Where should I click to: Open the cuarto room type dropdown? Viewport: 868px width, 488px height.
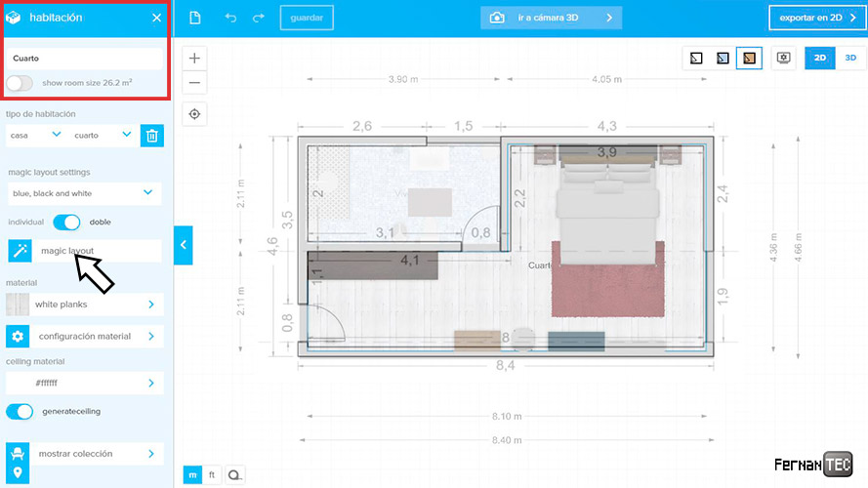point(102,135)
